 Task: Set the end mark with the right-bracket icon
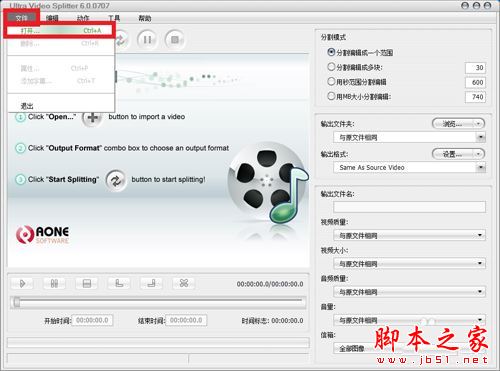[x=151, y=283]
